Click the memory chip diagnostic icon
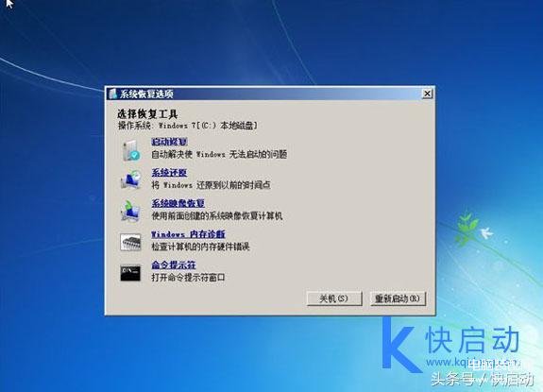The height and width of the screenshot is (392, 543). pos(130,242)
